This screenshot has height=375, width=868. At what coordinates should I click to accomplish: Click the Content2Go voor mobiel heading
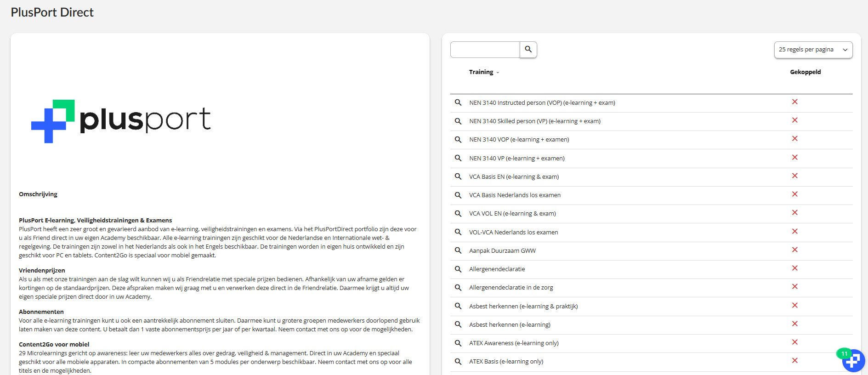(x=54, y=345)
